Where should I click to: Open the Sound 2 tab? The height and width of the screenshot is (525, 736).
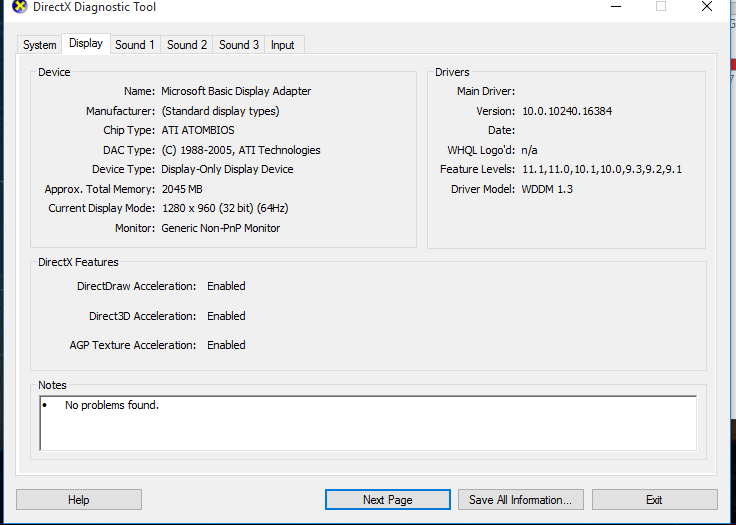click(x=187, y=45)
